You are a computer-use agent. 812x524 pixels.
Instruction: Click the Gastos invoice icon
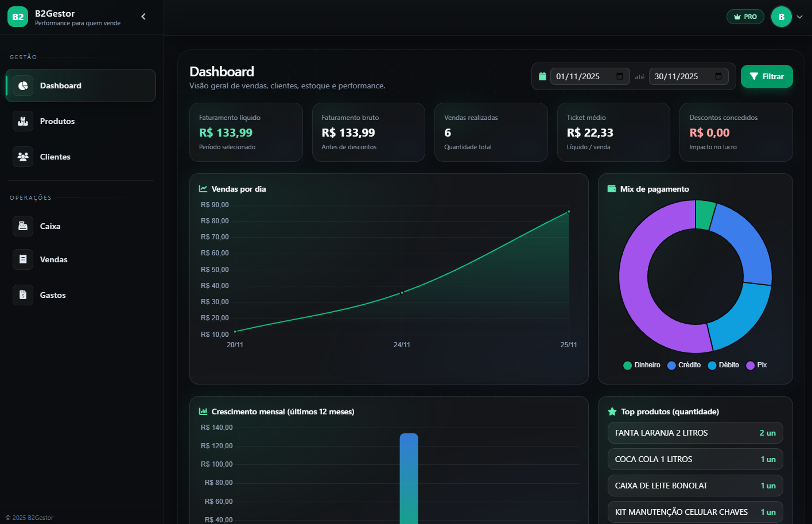pos(23,295)
